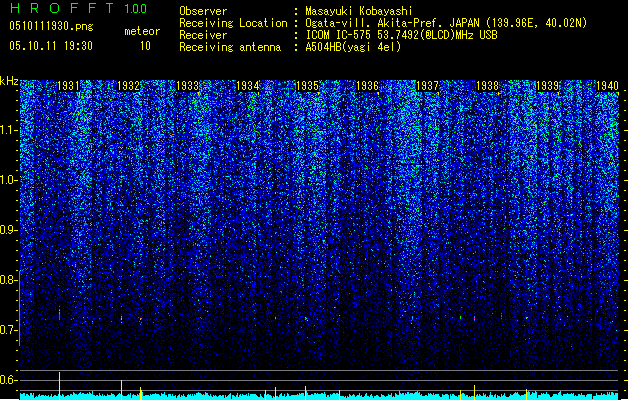Select observer name Masayuki Kobayashi
Image resolution: width=629 pixels, height=400 pixels.
click(359, 11)
